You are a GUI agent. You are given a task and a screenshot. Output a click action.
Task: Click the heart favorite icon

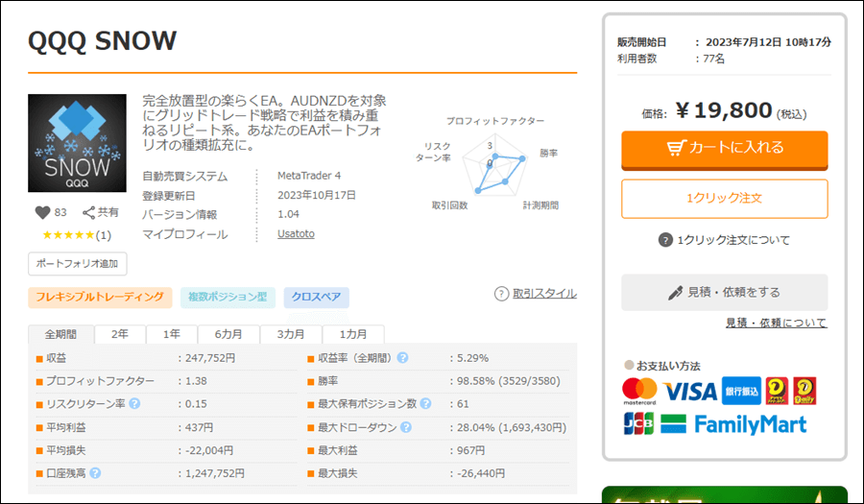point(42,213)
